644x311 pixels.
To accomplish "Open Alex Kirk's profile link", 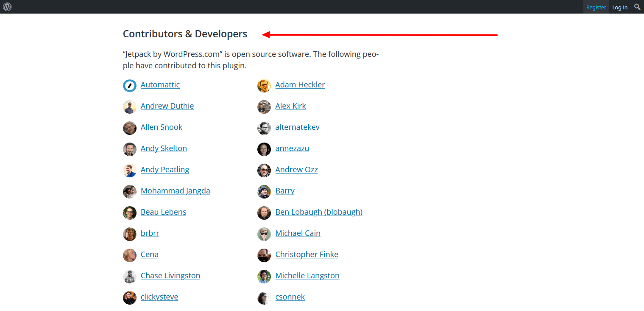I will click(x=291, y=106).
